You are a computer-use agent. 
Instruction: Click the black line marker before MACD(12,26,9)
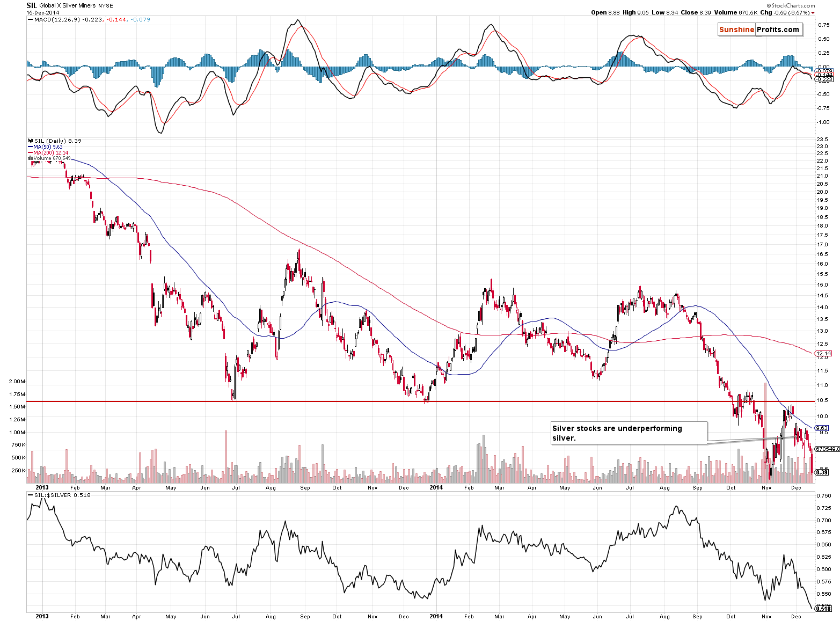[30, 19]
